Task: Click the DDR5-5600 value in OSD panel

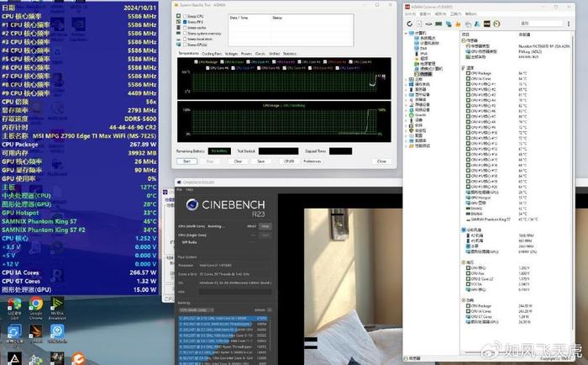Action: point(139,119)
